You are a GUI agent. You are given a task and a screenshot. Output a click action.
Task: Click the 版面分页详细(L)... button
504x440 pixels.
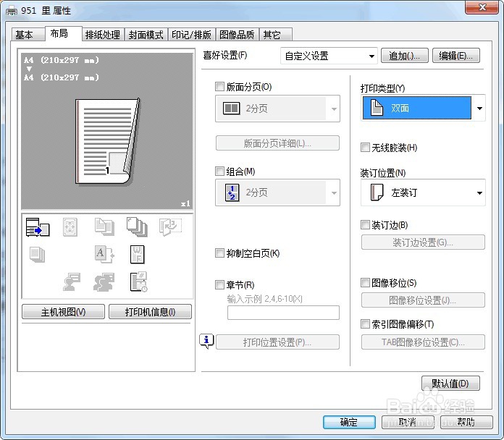coord(277,143)
